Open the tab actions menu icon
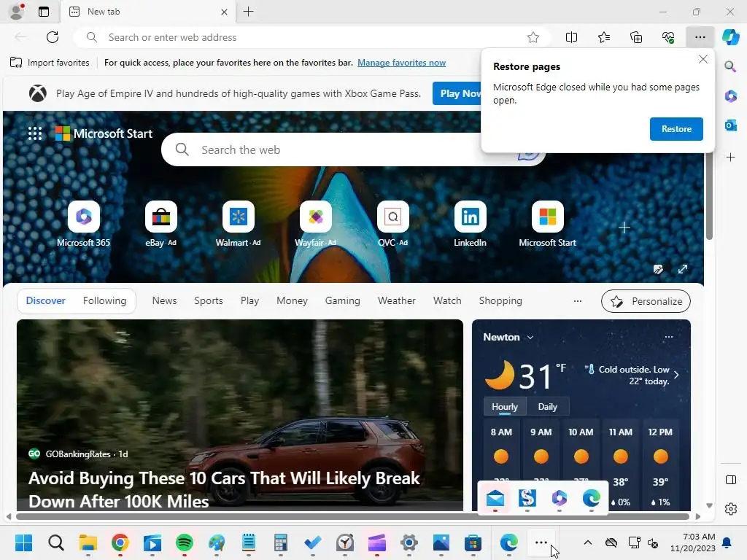The width and height of the screenshot is (747, 560). (x=43, y=12)
